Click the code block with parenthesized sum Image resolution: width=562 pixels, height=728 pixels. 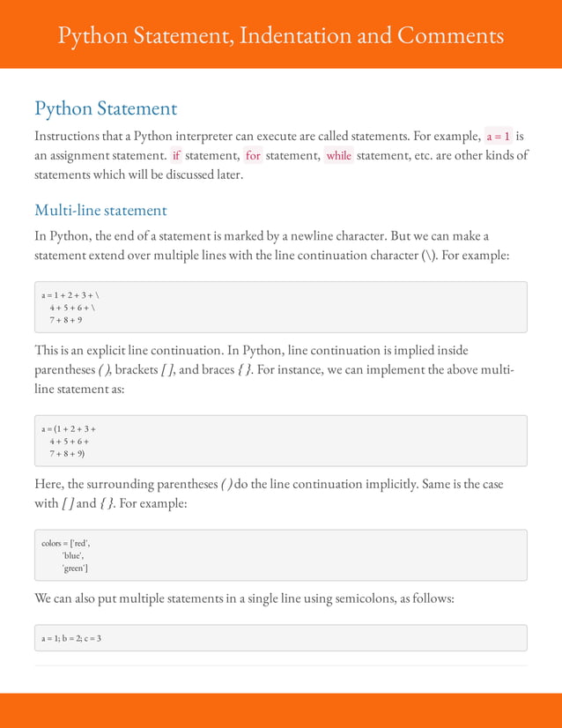tap(280, 441)
